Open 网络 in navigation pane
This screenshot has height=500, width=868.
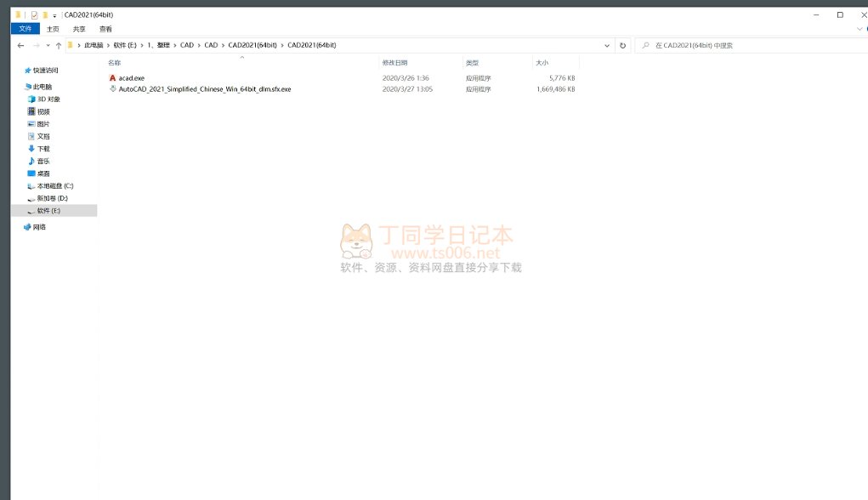pyautogui.click(x=39, y=227)
